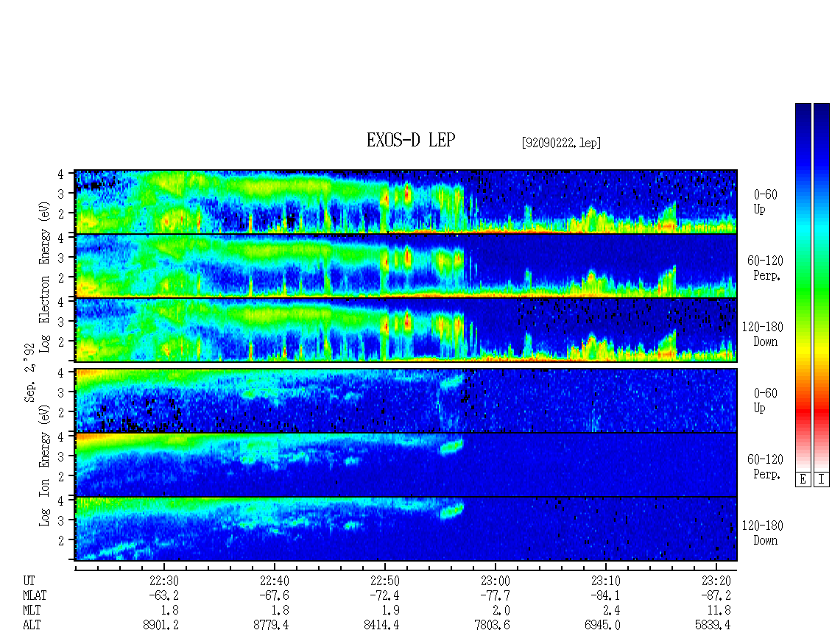Click the 'EXOS-D LEP' plot title
This screenshot has height=644, width=832.
[x=411, y=140]
